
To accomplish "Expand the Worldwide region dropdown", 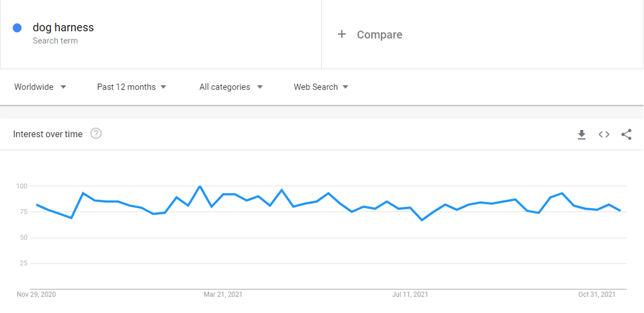I will (x=40, y=87).
